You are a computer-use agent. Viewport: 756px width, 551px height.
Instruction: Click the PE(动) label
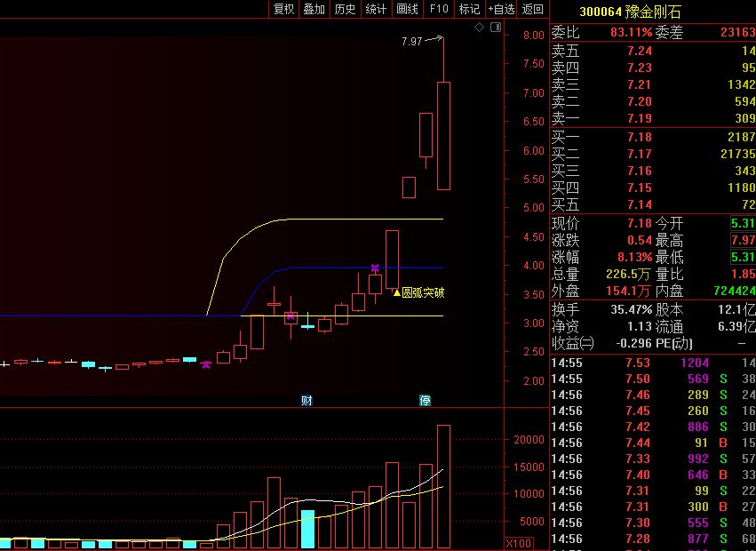(673, 344)
